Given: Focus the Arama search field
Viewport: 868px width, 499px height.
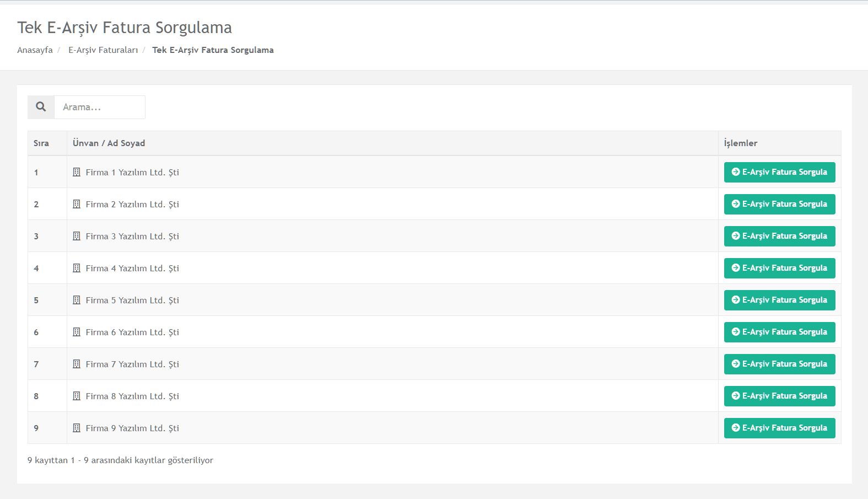Looking at the screenshot, I should pyautogui.click(x=100, y=107).
